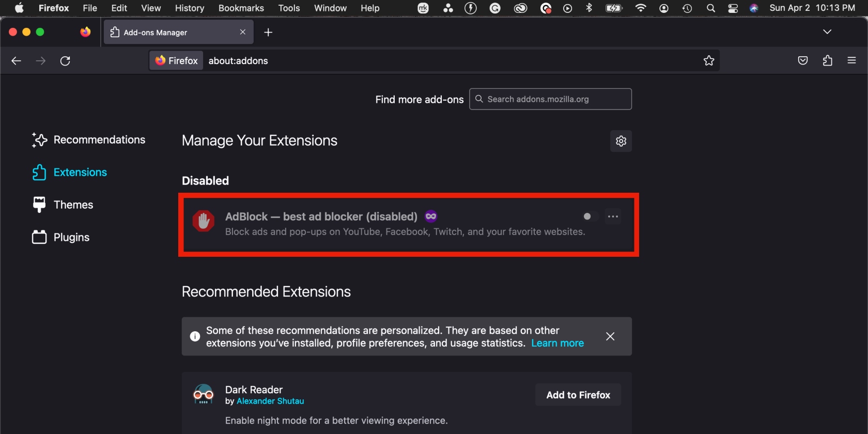Add Dark Reader to Firefox
Screen dimensions: 868x434
pyautogui.click(x=578, y=395)
